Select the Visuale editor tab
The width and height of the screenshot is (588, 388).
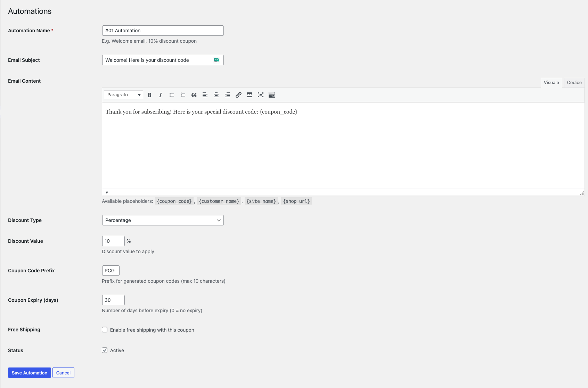coord(551,83)
